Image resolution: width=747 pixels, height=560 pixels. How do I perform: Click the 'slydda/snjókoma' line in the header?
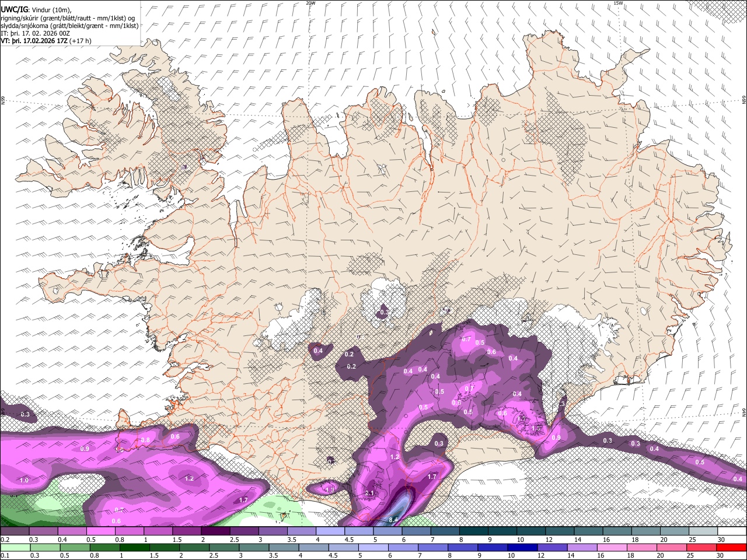[69, 26]
